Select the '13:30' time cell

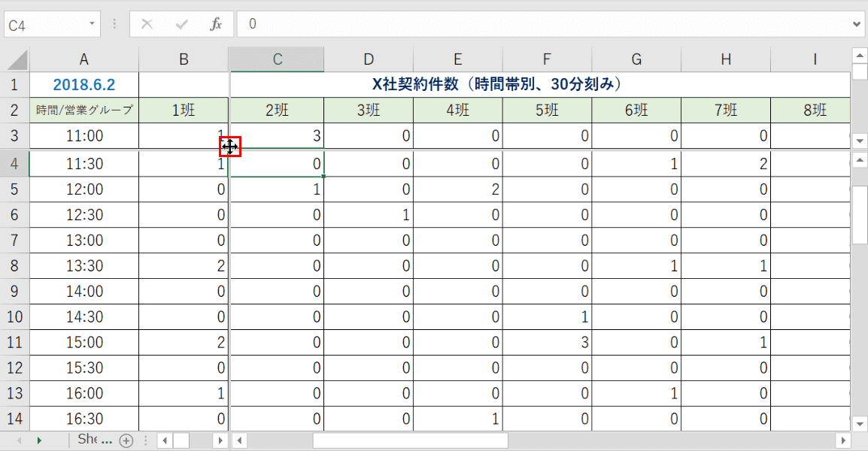pyautogui.click(x=84, y=265)
